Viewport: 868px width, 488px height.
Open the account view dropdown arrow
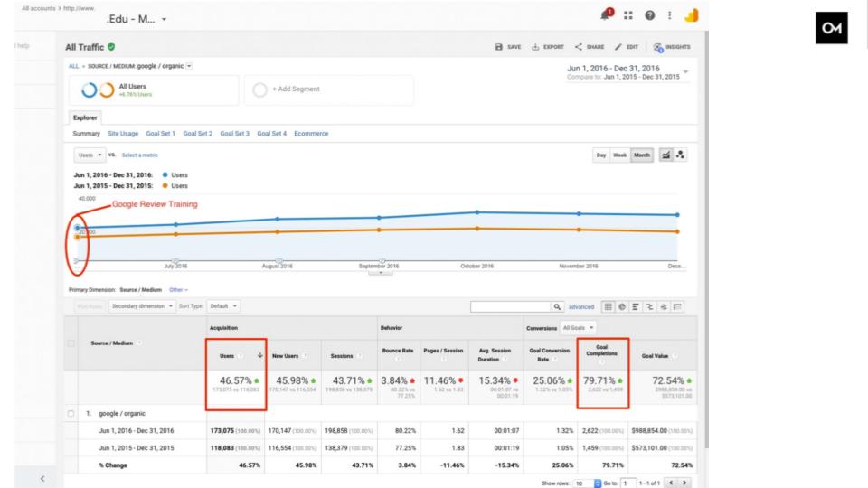tap(164, 19)
